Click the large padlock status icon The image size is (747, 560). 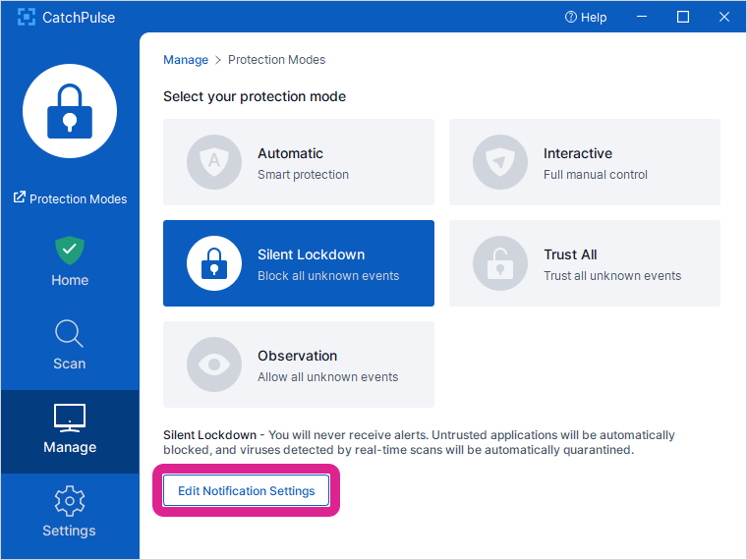coord(69,111)
